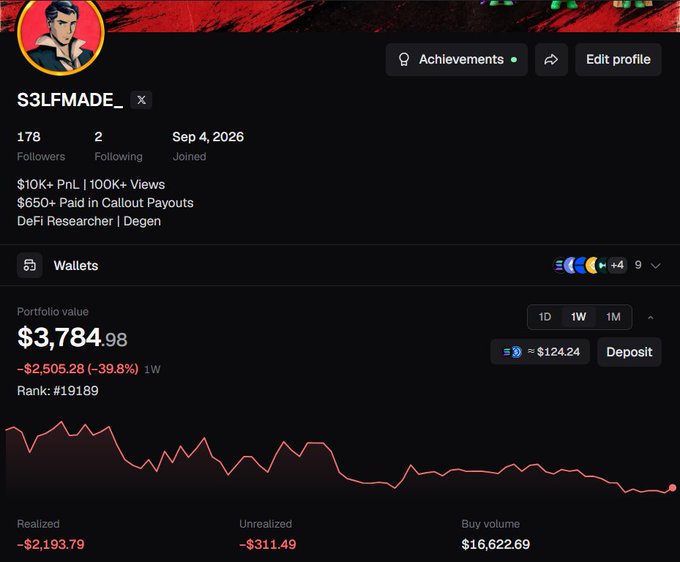
Task: Expand the Wallets list chevron
Action: click(656, 265)
